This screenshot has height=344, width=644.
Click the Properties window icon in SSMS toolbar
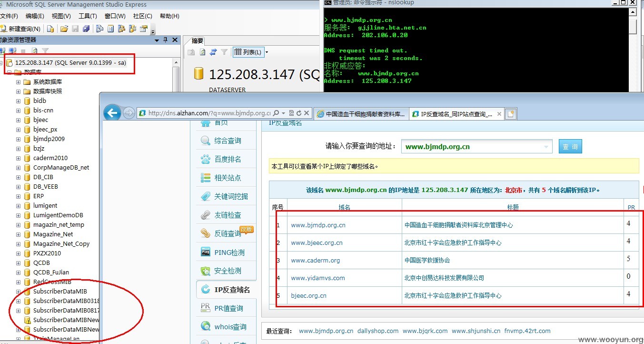click(x=143, y=29)
